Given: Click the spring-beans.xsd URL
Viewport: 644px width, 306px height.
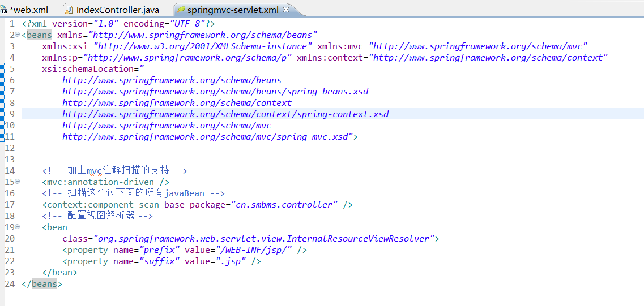Looking at the screenshot, I should point(215,92).
